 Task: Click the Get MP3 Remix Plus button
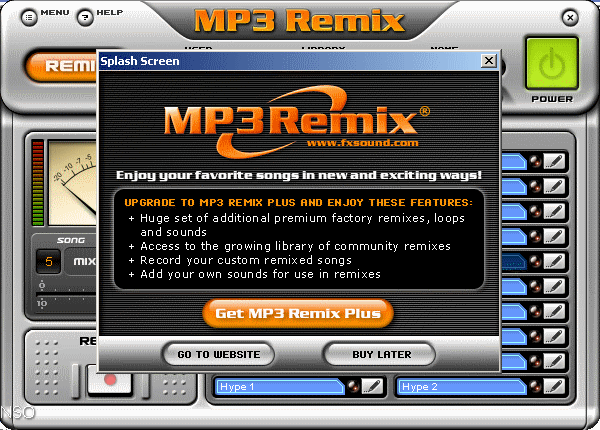click(298, 313)
